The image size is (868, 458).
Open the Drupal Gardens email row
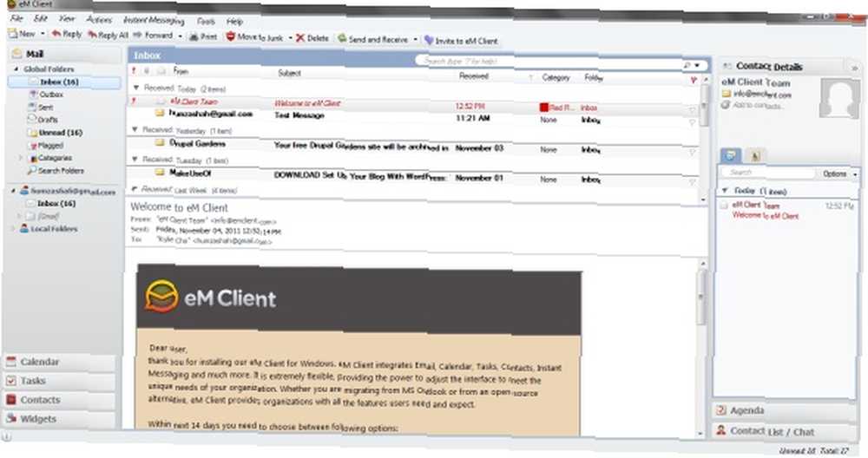[412, 147]
